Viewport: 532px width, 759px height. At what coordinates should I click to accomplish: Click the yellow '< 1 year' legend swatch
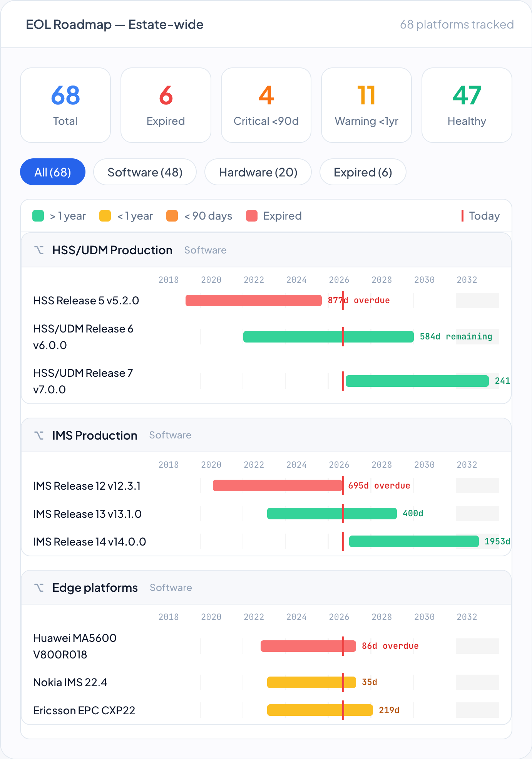(x=105, y=216)
